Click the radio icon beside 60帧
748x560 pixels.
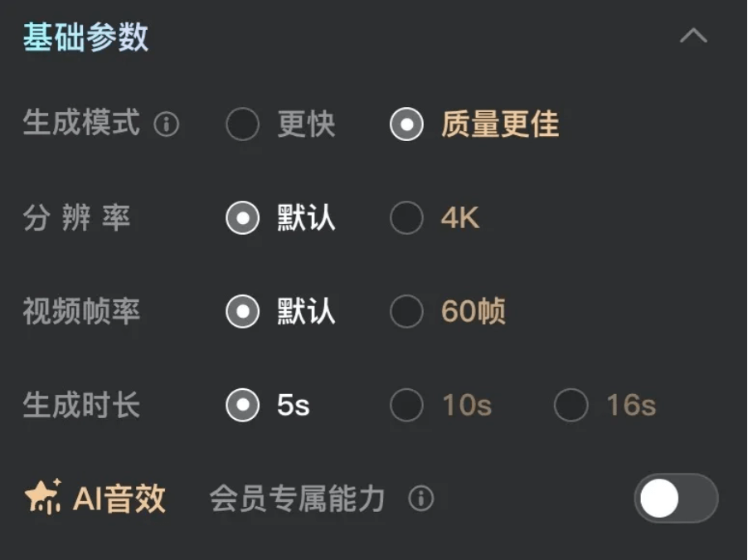[406, 311]
